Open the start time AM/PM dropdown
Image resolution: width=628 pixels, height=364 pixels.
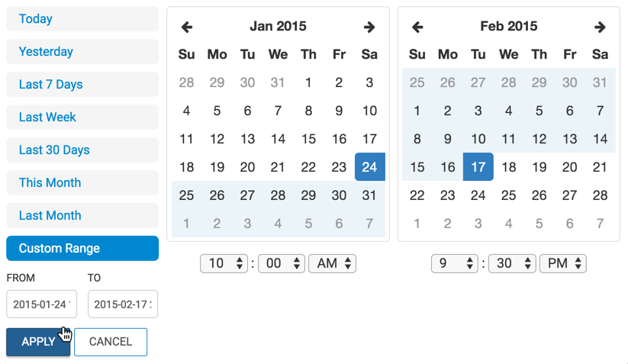[x=332, y=263]
